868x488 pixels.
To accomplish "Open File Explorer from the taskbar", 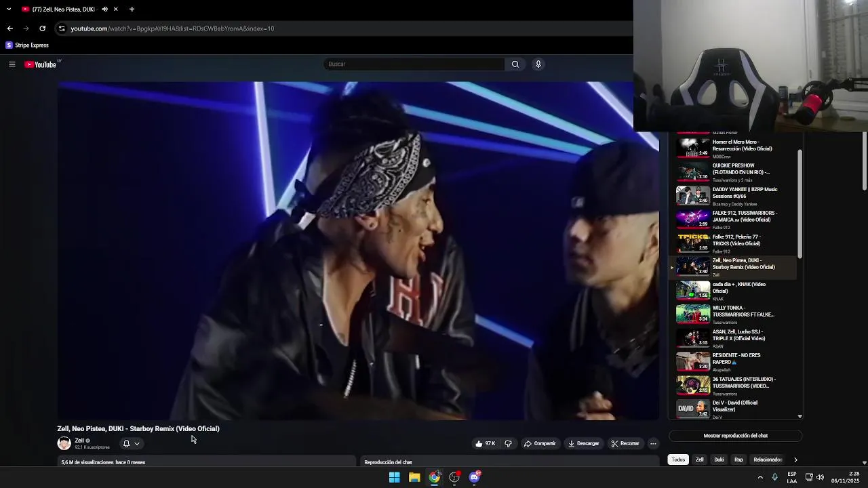I will click(x=414, y=477).
